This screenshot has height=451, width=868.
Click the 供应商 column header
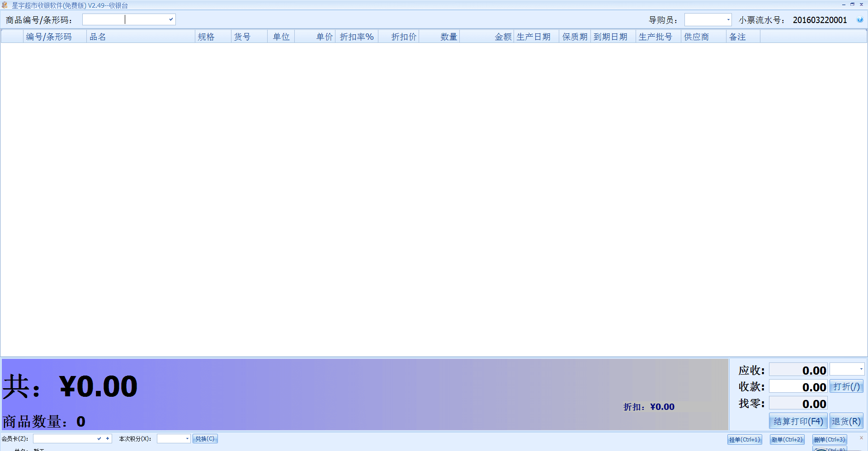click(x=703, y=37)
